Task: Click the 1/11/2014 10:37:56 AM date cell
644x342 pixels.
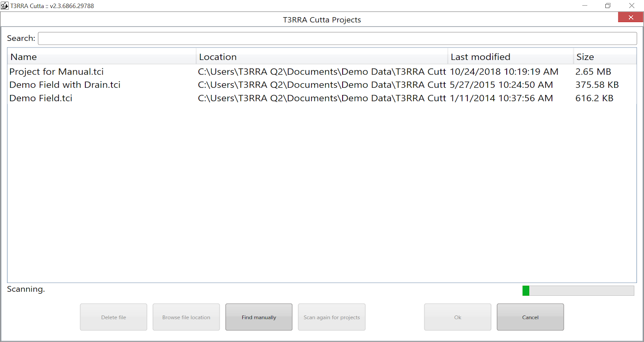Action: coord(501,98)
